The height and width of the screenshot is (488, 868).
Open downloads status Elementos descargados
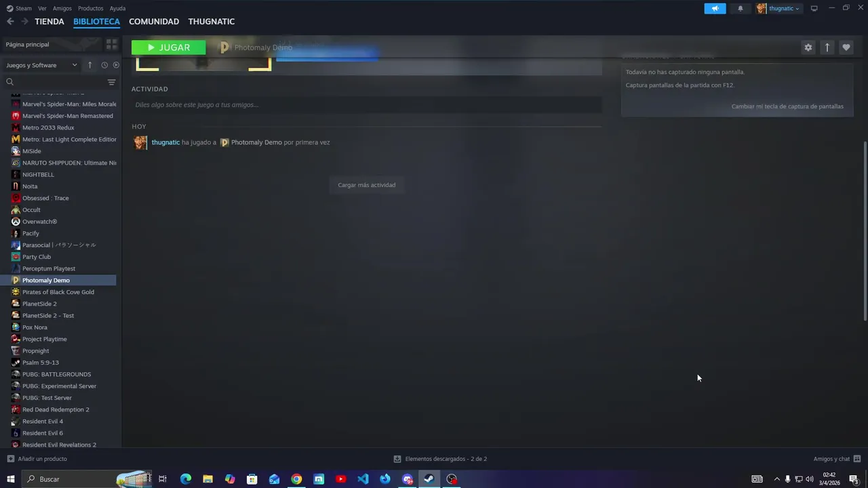pyautogui.click(x=440, y=459)
